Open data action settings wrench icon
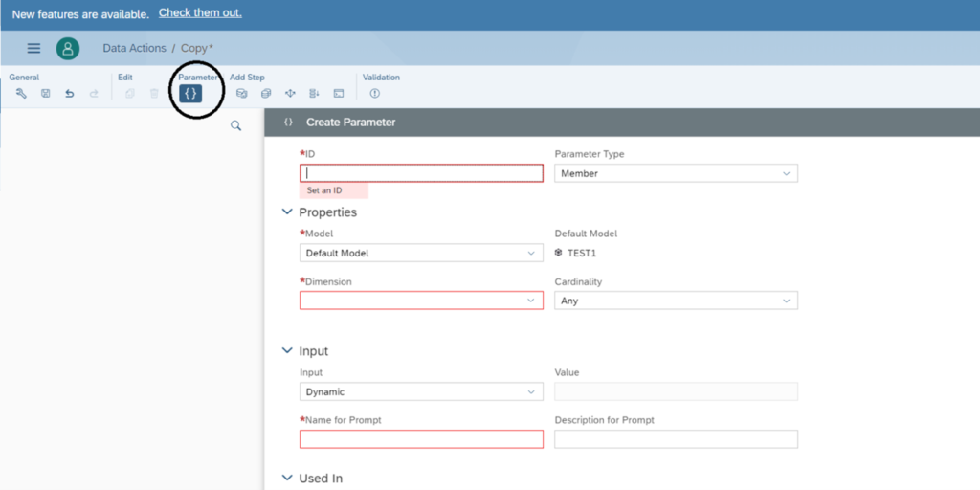 [21, 94]
